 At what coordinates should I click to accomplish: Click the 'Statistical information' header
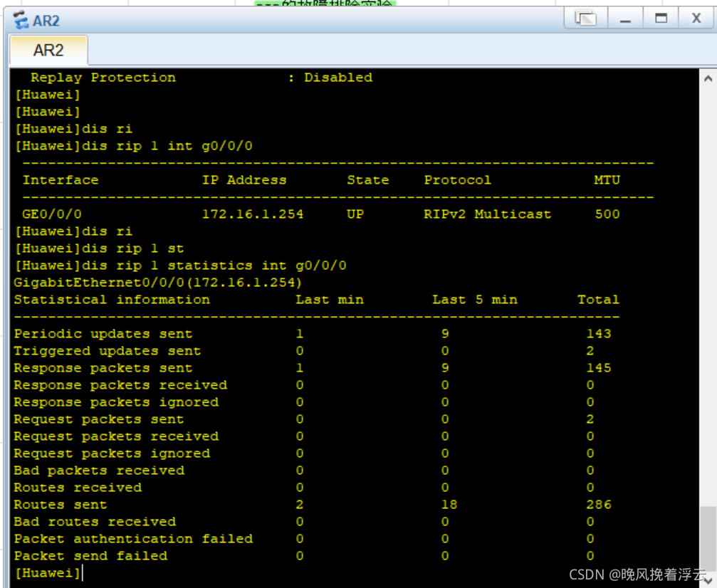[112, 300]
